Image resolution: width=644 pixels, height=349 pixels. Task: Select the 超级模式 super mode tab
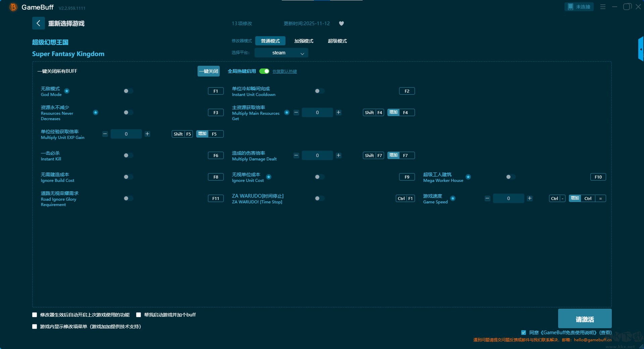coord(337,41)
